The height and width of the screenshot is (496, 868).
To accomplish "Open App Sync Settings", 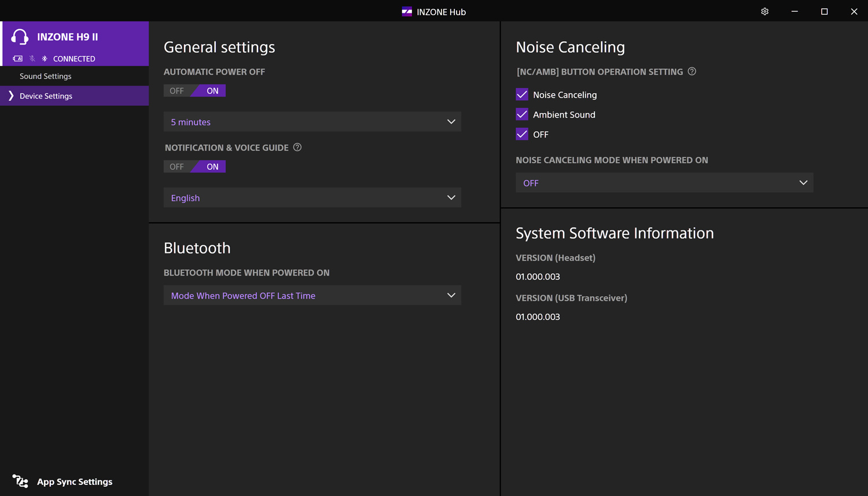I will pyautogui.click(x=75, y=482).
